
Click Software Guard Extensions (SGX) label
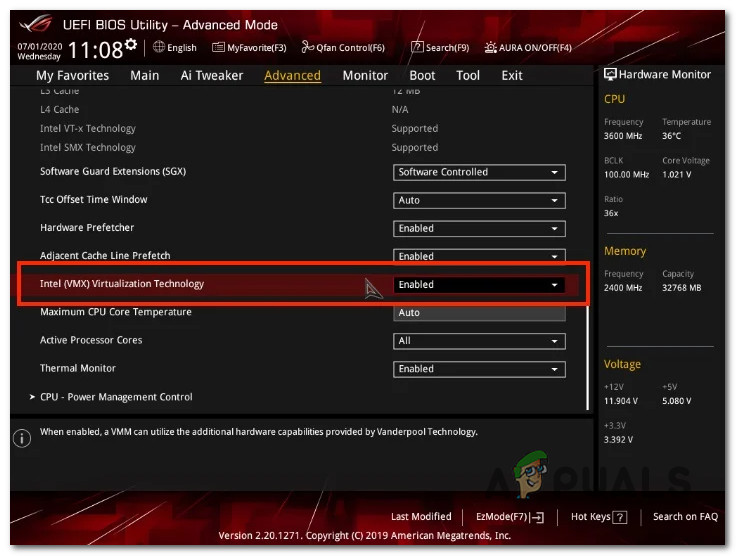(113, 171)
